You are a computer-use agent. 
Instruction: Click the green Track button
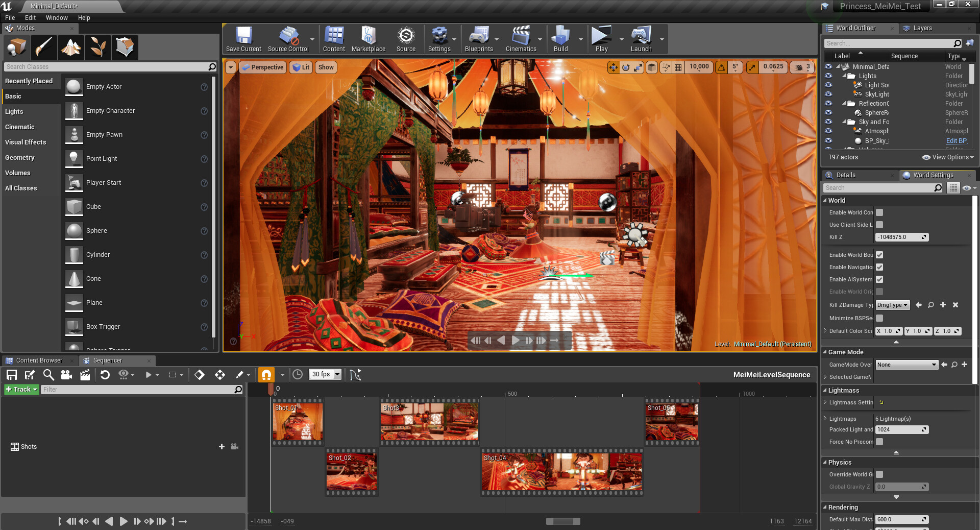(x=21, y=390)
